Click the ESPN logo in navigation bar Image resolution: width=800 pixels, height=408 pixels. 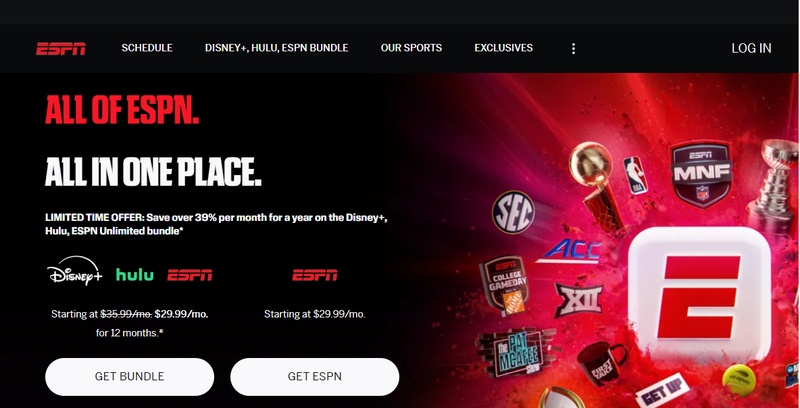point(61,48)
